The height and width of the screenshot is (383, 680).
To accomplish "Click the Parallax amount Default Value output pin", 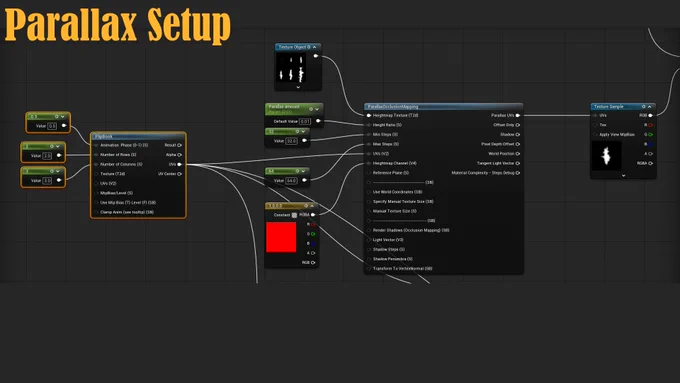I will click(318, 121).
